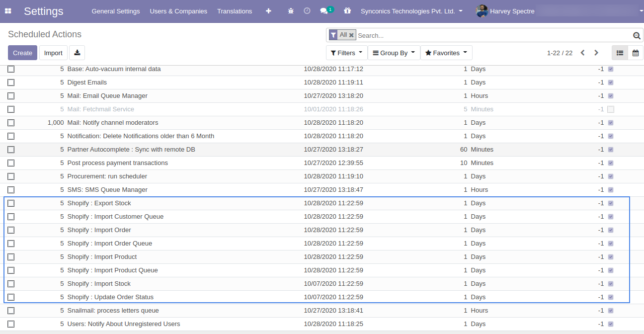Open the General Settings menu
Screen dimensions: 644x334
click(116, 11)
